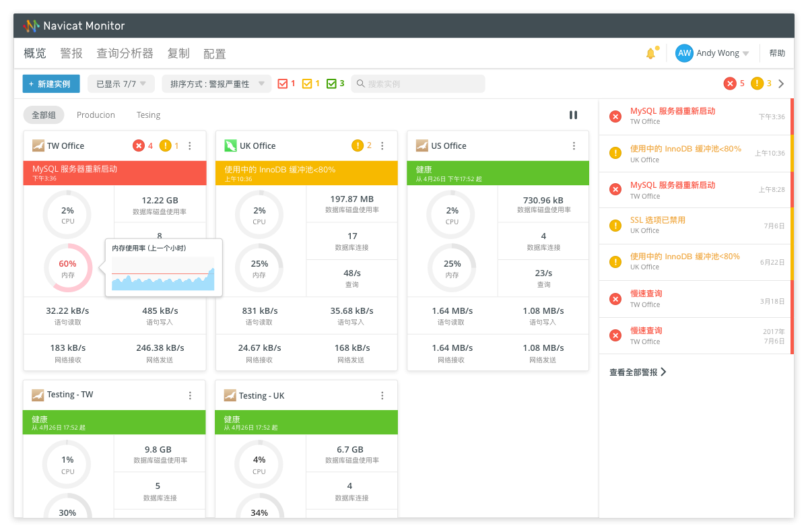Click the red critical count icon in toolbar
This screenshot has width=808, height=532.
point(730,84)
